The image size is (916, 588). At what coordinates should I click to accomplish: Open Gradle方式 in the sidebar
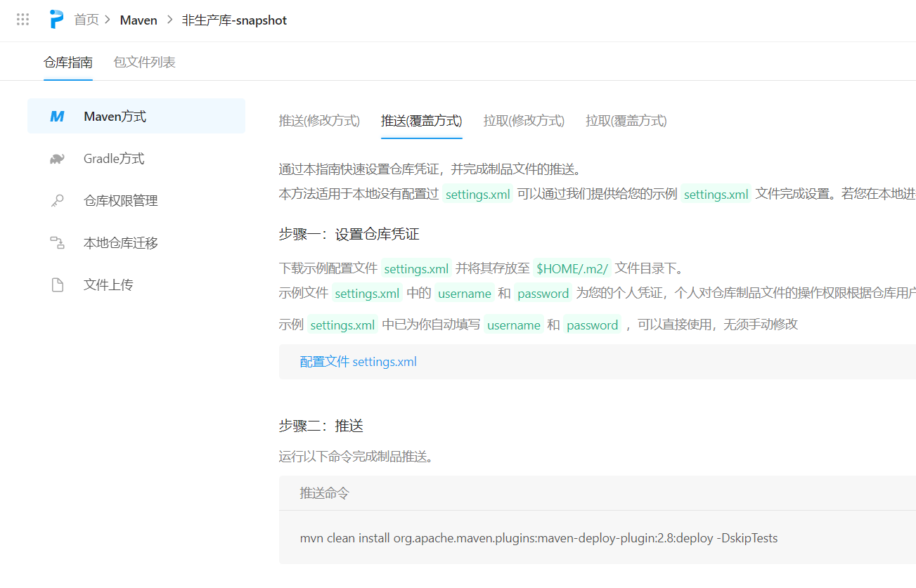[114, 159]
